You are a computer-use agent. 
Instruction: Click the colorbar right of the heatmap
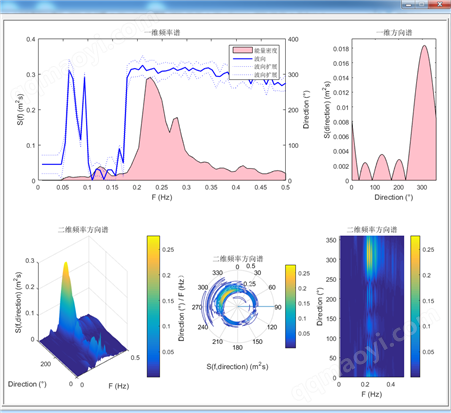click(415, 306)
